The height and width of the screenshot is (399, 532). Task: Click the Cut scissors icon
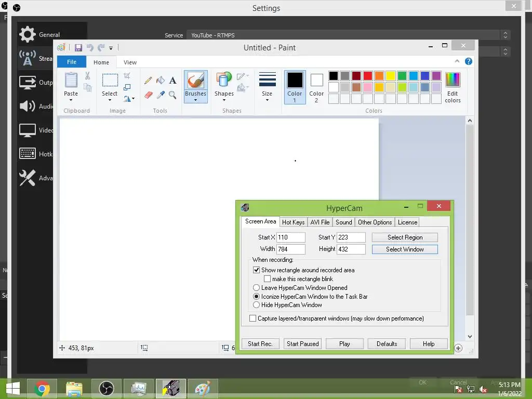pos(87,76)
